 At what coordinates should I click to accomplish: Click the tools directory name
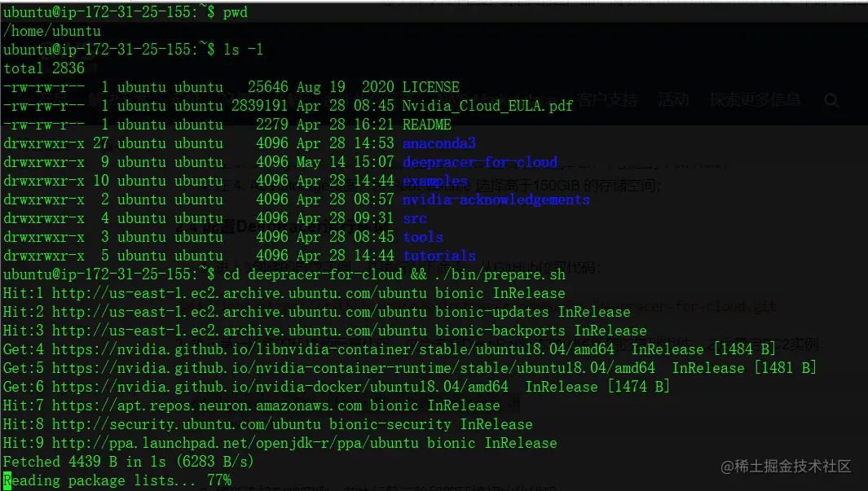[423, 237]
